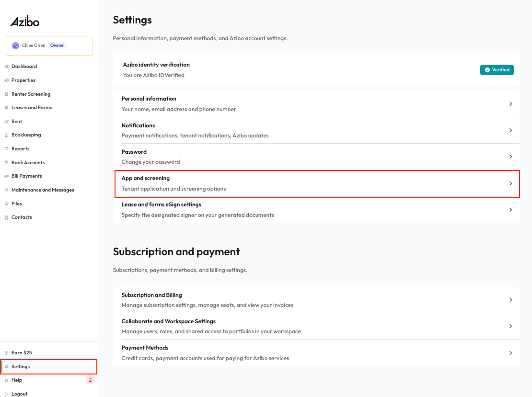Viewport: 532px width, 397px height.
Task: Click 'Your name, email address and phone number'
Action: coord(179,109)
